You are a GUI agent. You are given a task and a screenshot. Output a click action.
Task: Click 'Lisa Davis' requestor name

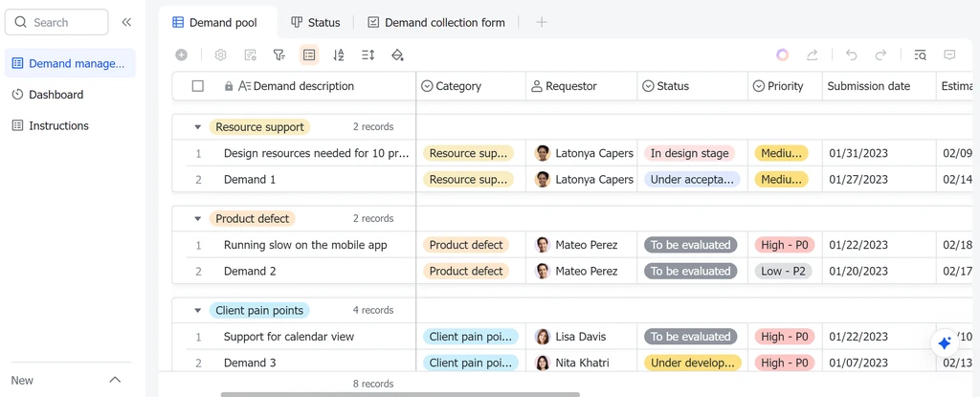point(581,337)
